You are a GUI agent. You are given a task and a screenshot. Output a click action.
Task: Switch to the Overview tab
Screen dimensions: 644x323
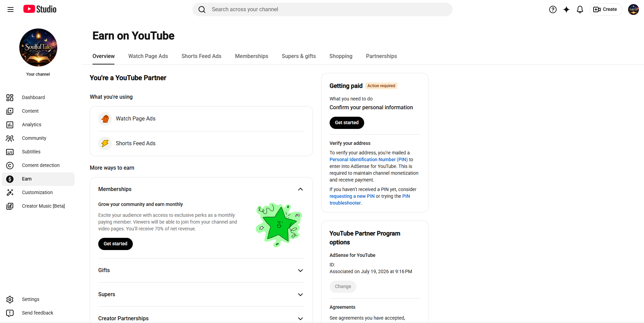pos(104,56)
